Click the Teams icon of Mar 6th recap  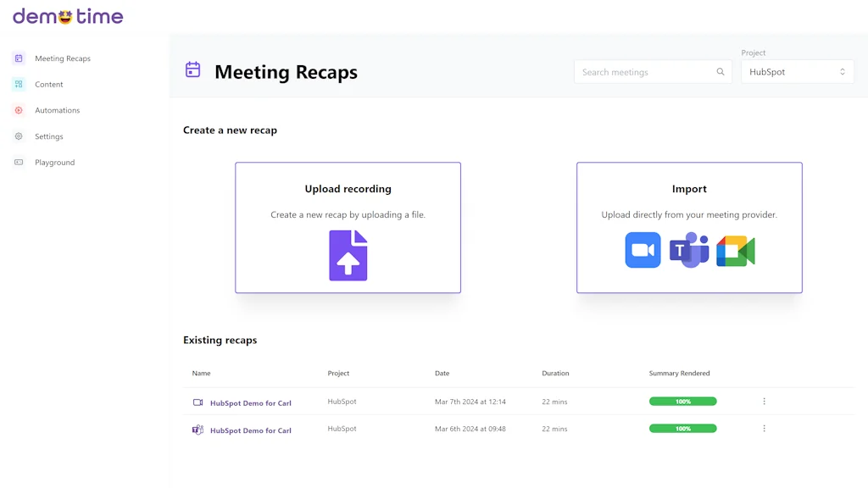pyautogui.click(x=198, y=430)
